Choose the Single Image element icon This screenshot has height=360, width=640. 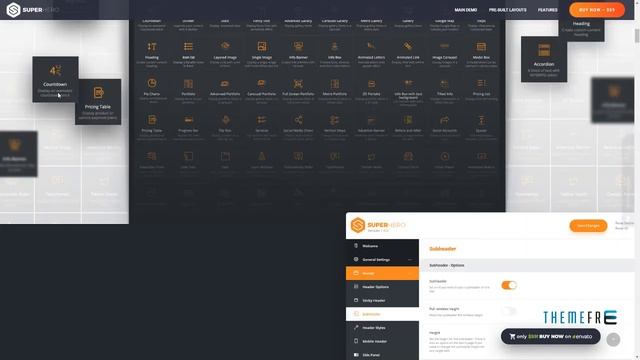click(x=262, y=46)
